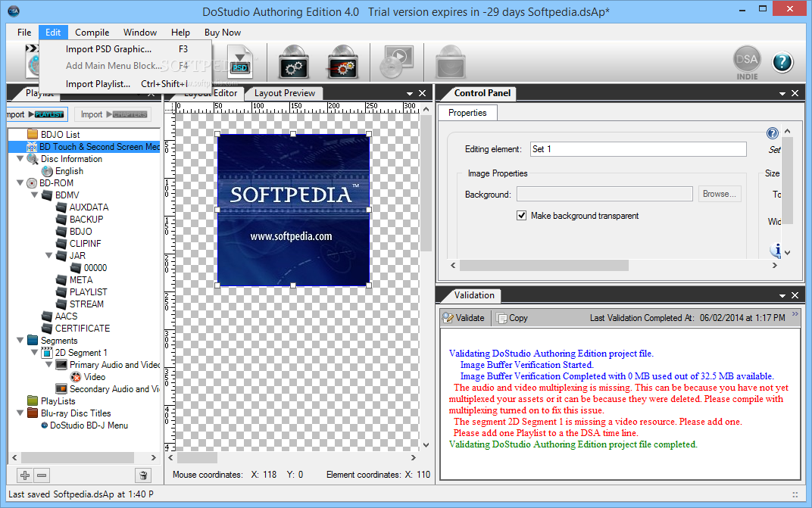The height and width of the screenshot is (508, 812).
Task: Choose Import Playlist from Edit menu
Action: [x=126, y=84]
